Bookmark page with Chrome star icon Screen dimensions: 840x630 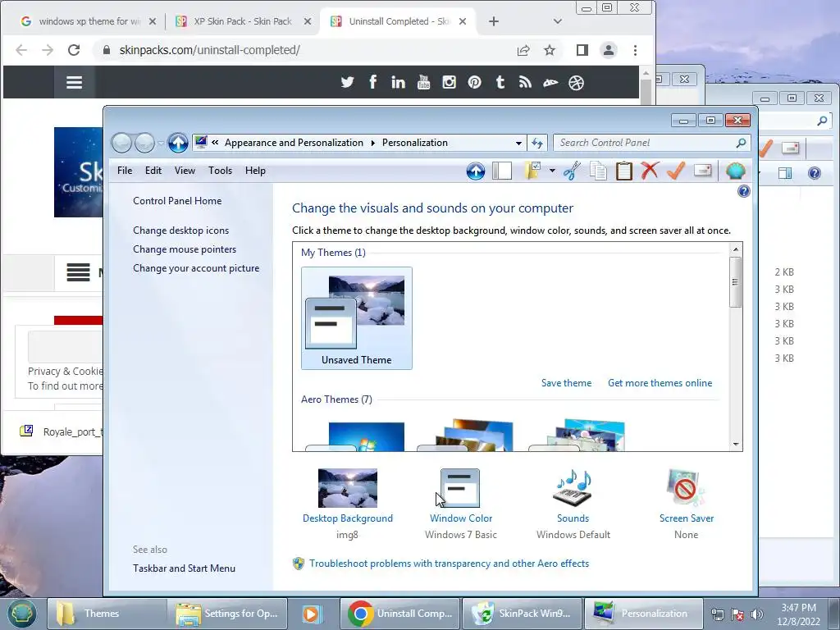point(550,50)
